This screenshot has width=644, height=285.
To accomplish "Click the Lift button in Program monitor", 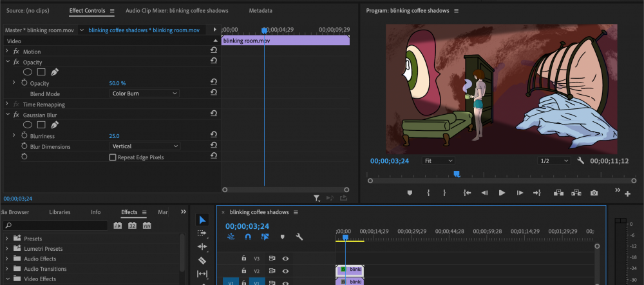I will (558, 192).
